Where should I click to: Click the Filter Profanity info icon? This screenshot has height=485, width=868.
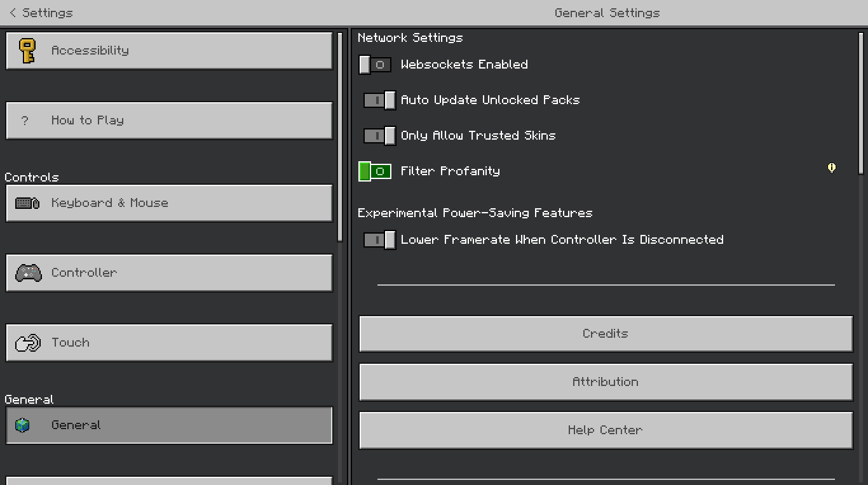[x=831, y=168]
